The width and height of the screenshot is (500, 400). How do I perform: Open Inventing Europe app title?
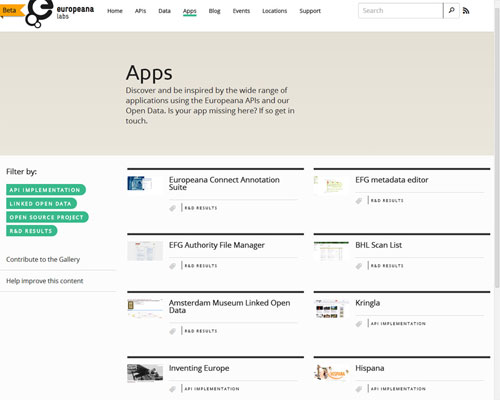pyautogui.click(x=199, y=368)
